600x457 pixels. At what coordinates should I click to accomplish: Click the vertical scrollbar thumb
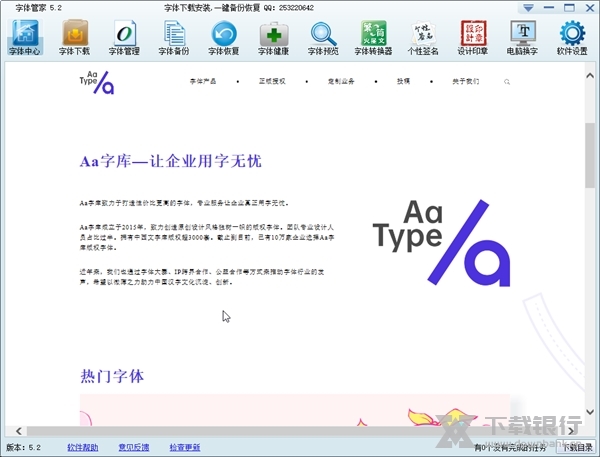point(590,155)
